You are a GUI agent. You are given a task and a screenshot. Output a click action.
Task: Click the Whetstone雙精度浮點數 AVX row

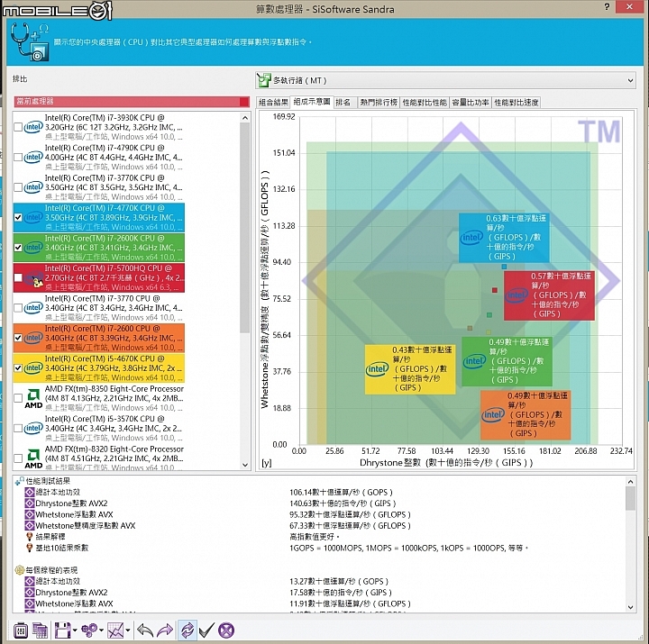[x=319, y=526]
